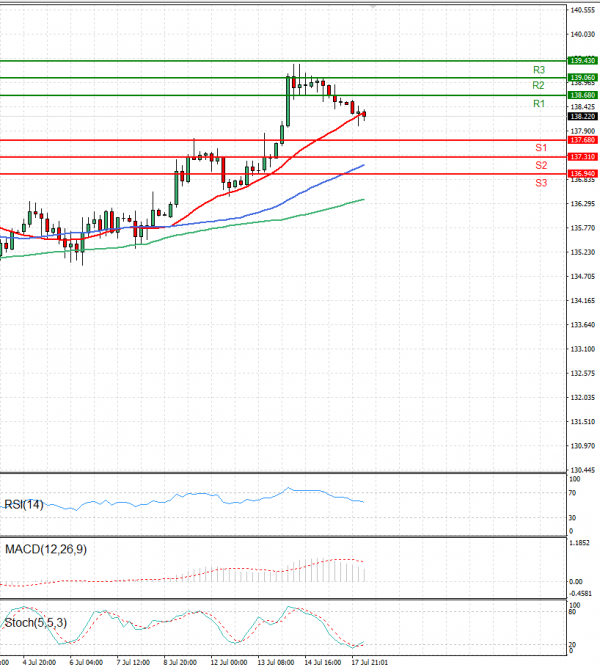Click the 139.430 green price tag
Image resolution: width=600 pixels, height=670 pixels.
[x=582, y=61]
